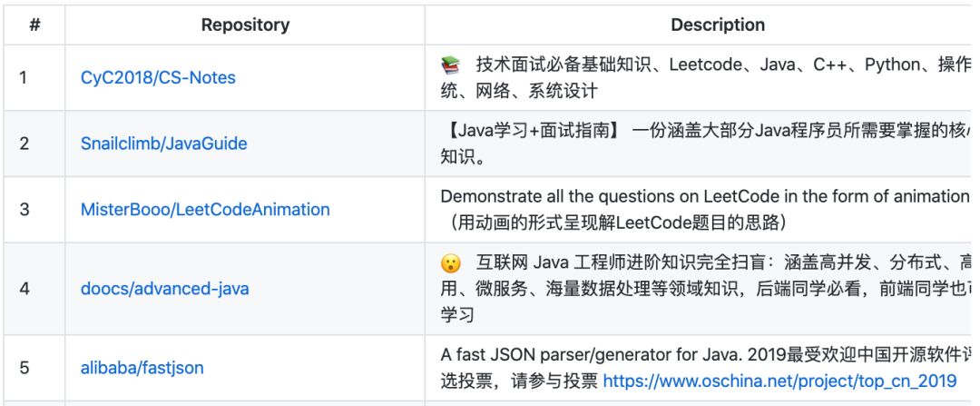This screenshot has width=980, height=406.
Task: Open the Snailclimb/JavaGuide repository link
Action: 163,144
